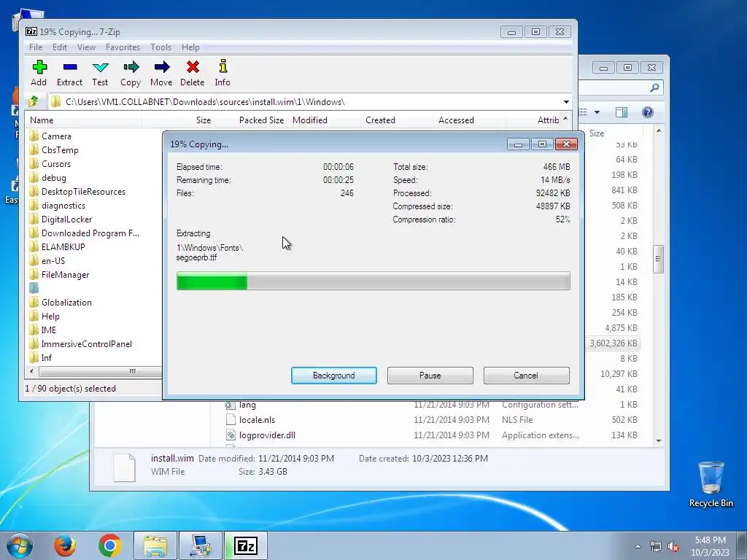Select the Globalization folder
The width and height of the screenshot is (747, 560).
click(x=61, y=302)
